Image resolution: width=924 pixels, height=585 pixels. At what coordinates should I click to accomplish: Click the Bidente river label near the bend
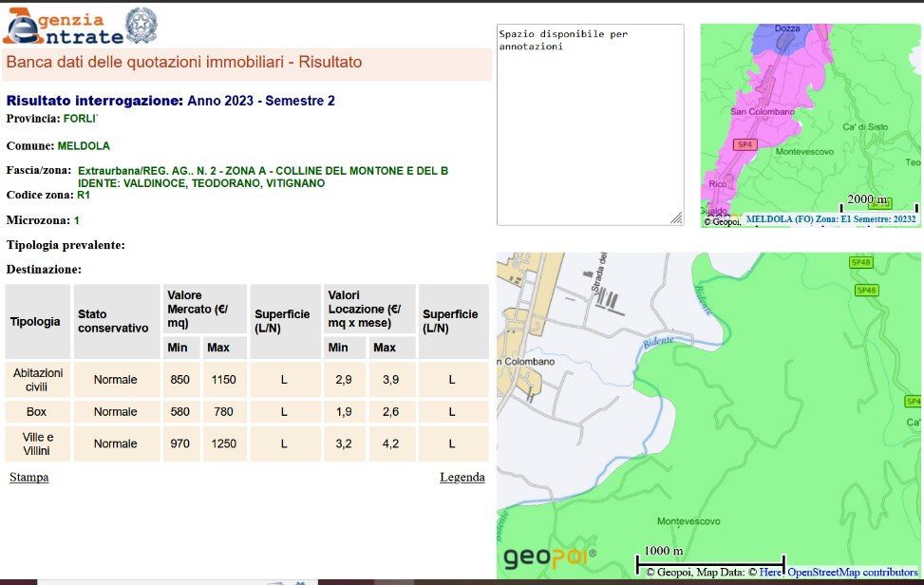click(656, 341)
